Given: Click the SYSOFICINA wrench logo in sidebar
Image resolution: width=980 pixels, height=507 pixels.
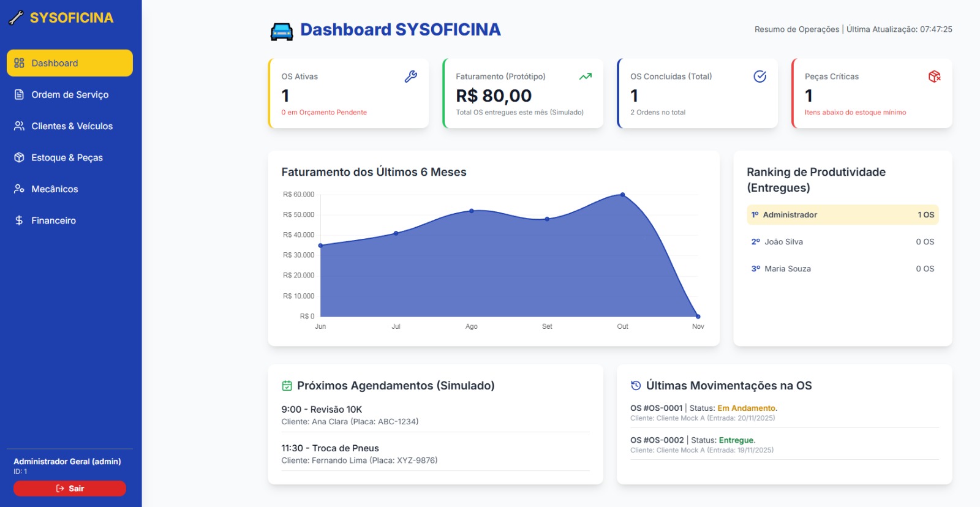Looking at the screenshot, I should pos(17,18).
